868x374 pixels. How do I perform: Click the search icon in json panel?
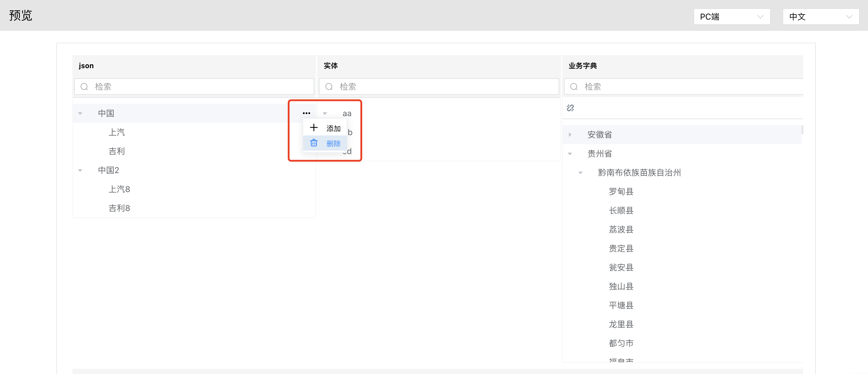point(84,87)
